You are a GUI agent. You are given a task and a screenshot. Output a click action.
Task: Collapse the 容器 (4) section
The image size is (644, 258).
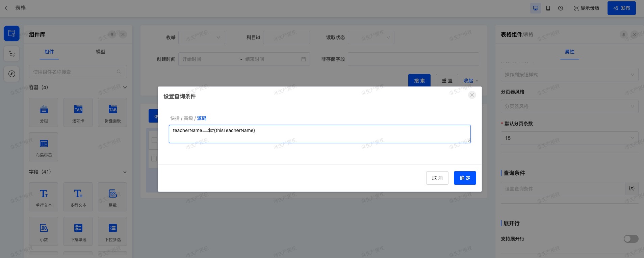125,87
